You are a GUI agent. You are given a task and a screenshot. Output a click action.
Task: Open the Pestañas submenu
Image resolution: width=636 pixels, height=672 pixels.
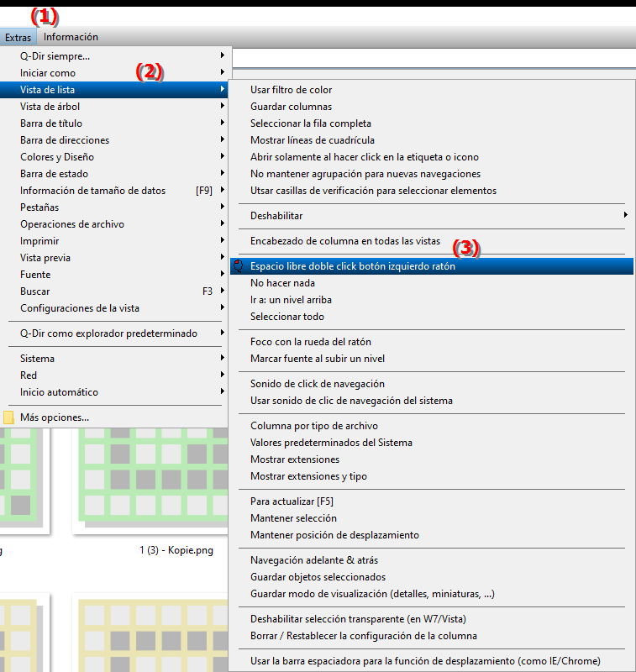tap(39, 207)
